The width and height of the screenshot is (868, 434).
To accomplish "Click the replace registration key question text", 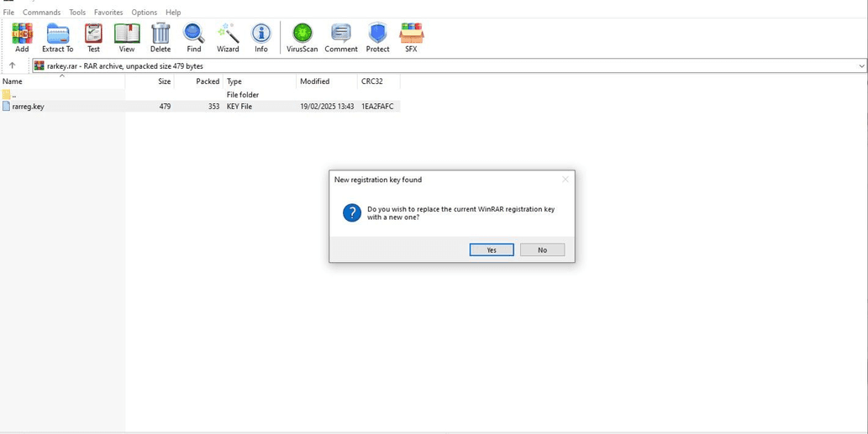I will [461, 213].
